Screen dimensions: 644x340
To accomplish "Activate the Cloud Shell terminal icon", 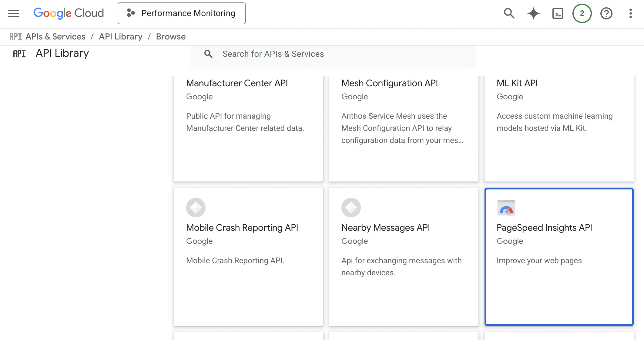I will (558, 13).
